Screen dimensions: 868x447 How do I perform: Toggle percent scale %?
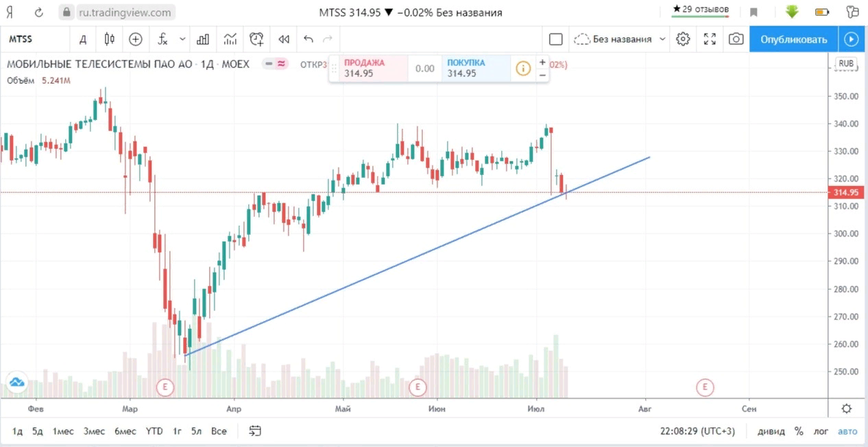[x=799, y=431]
